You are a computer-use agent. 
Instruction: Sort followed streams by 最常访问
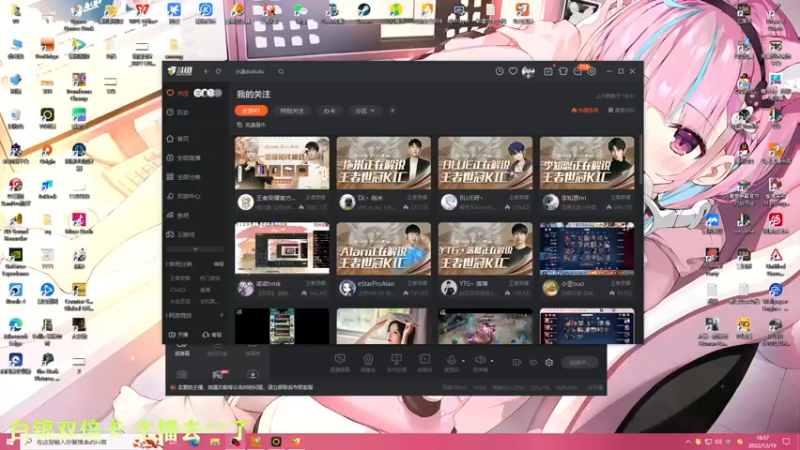[x=621, y=110]
